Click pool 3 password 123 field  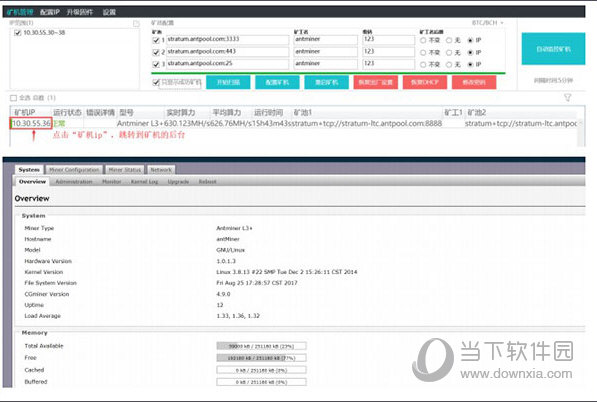(389, 64)
